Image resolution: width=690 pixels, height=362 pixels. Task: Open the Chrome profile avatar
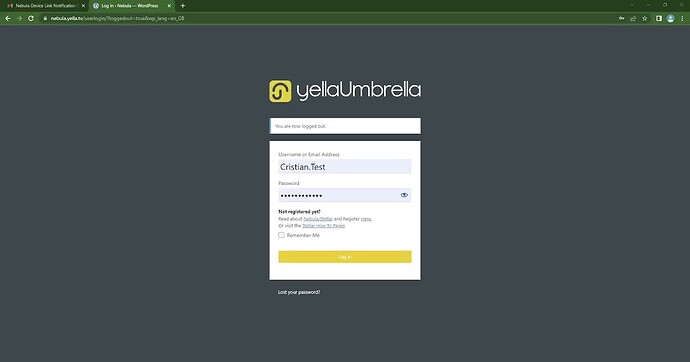tap(670, 18)
